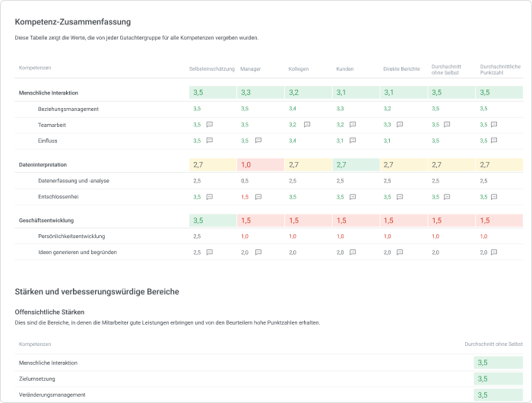
Task: Show Einfluss comment icon under Kunden
Action: (x=353, y=140)
